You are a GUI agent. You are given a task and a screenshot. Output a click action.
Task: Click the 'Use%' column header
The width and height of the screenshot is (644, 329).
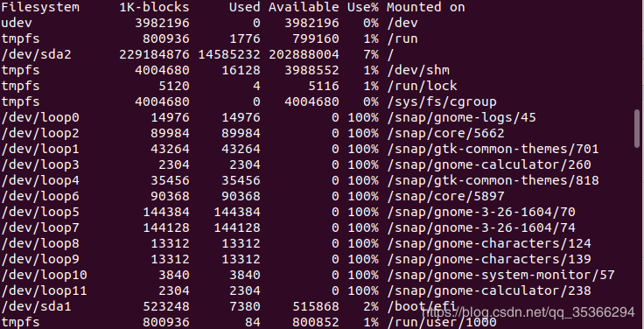[x=363, y=7]
